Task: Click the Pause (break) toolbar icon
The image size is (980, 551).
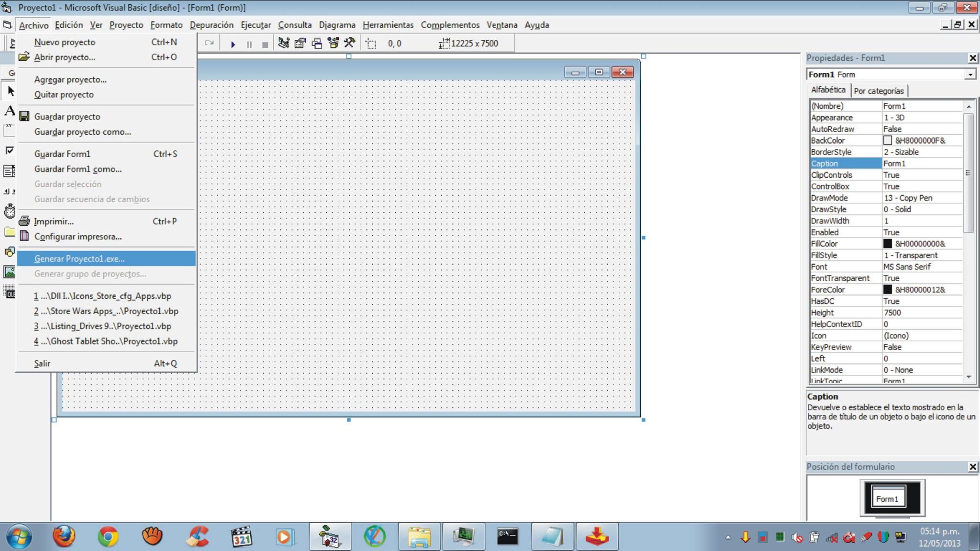Action: [249, 44]
